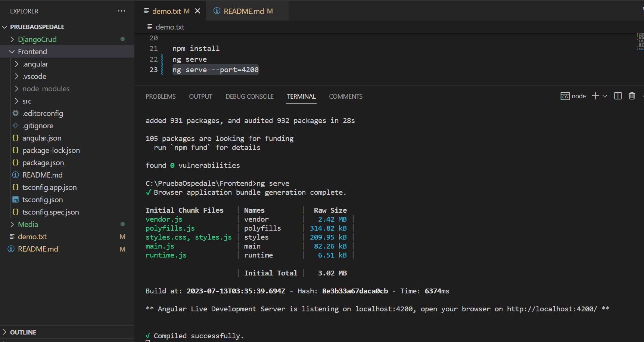Expand the Media folder
Screen dimensions: 644x342
pos(12,224)
